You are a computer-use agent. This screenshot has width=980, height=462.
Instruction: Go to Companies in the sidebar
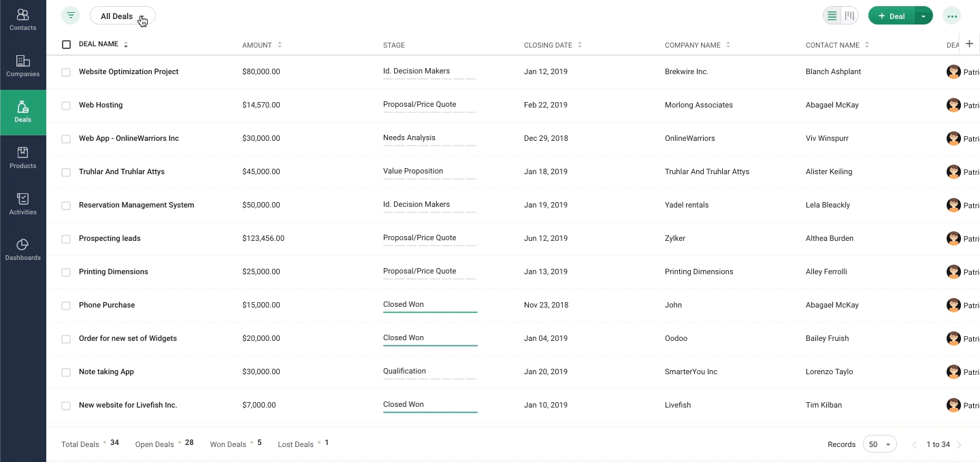pyautogui.click(x=22, y=66)
